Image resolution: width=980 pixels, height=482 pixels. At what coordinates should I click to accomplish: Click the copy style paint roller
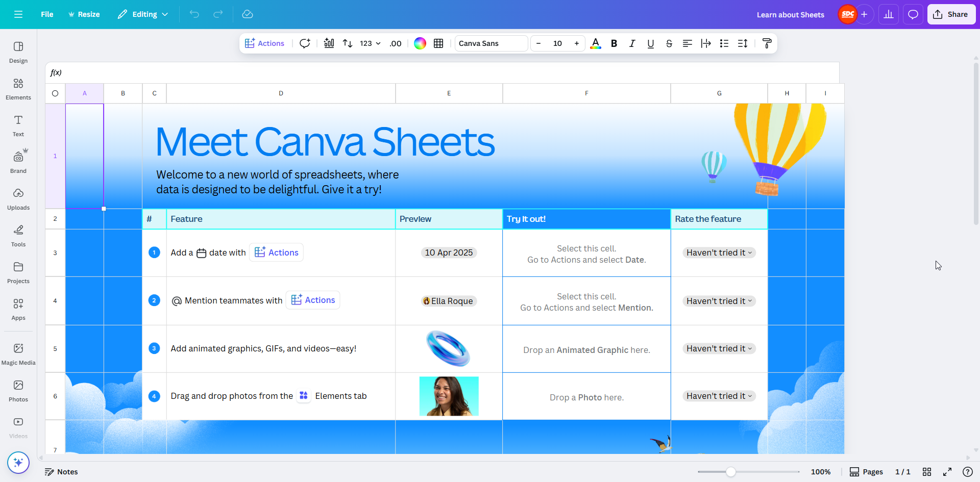click(767, 43)
